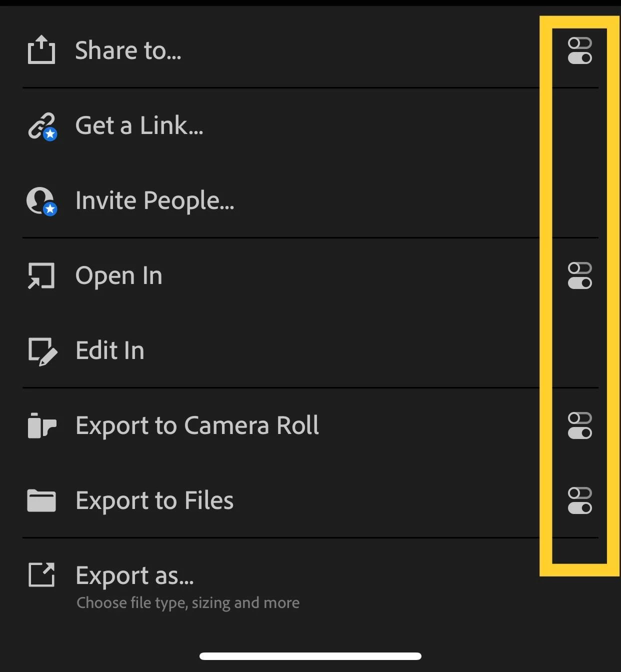
Task: Tap the bottom home indicator bar
Action: pos(310,656)
